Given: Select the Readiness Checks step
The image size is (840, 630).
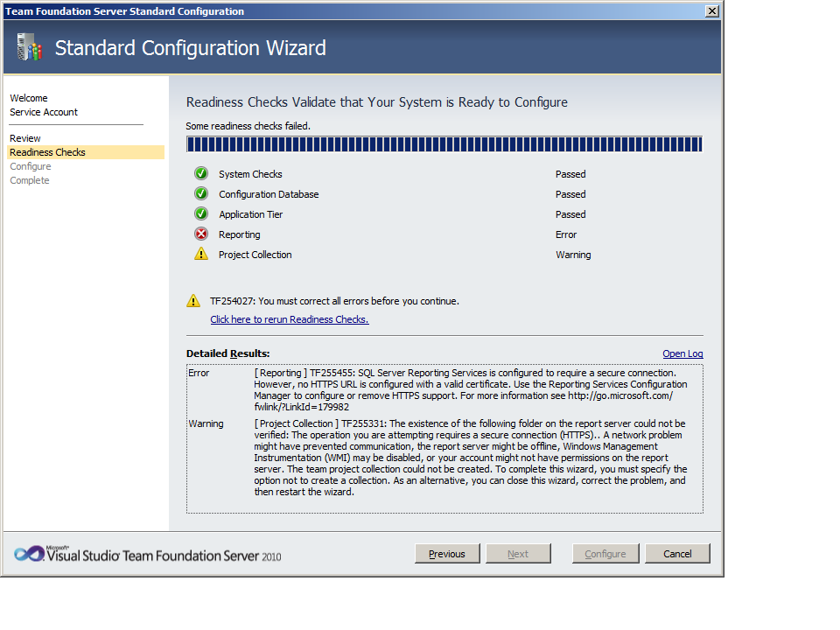Looking at the screenshot, I should 86,152.
